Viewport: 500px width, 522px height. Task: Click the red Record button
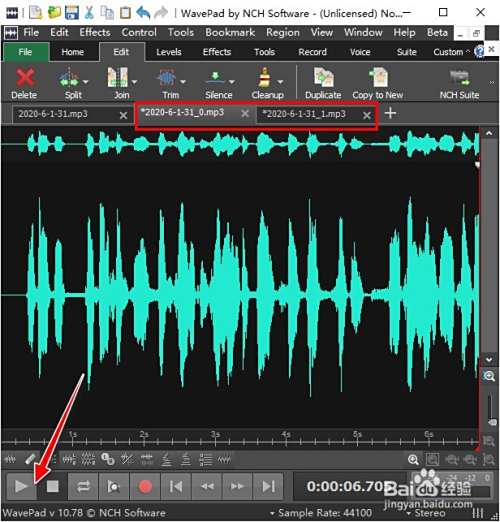(145, 486)
